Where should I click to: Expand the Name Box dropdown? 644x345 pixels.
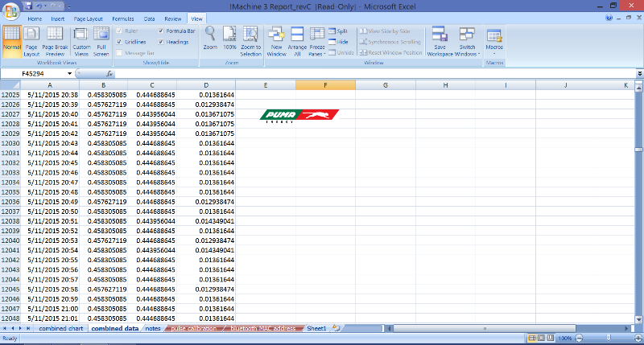69,73
